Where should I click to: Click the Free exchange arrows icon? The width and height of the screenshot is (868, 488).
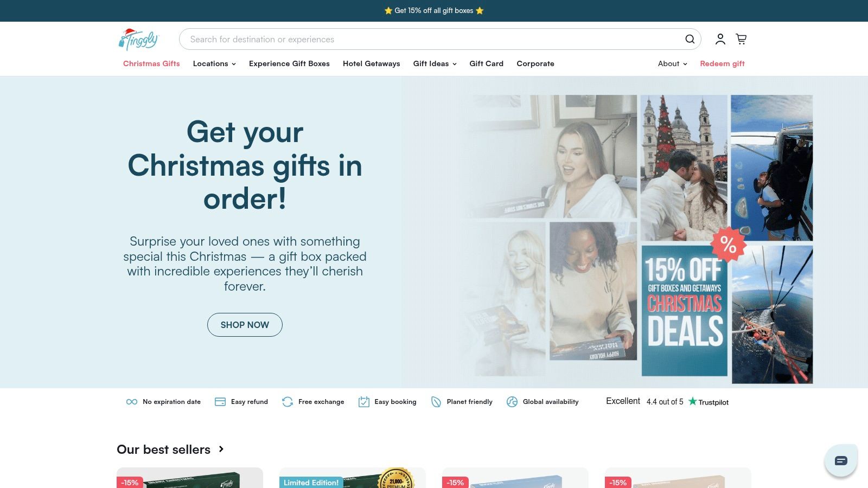[288, 402]
